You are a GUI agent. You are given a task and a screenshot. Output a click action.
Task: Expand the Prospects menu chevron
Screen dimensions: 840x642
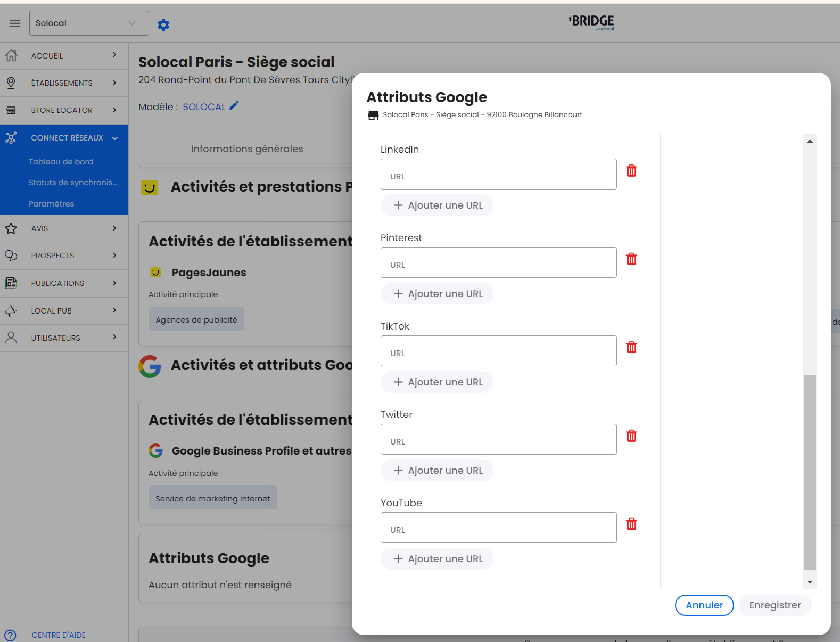[114, 255]
